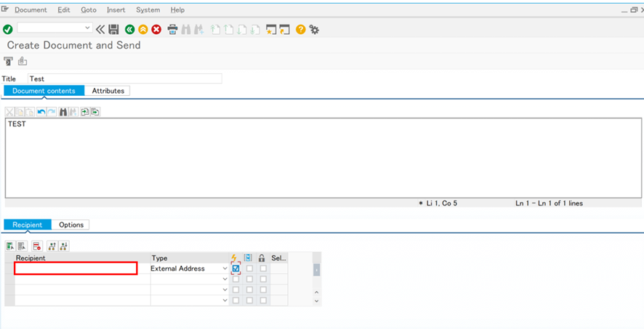Tick the copy checkbox in last recipient row
644x329 pixels.
[250, 300]
